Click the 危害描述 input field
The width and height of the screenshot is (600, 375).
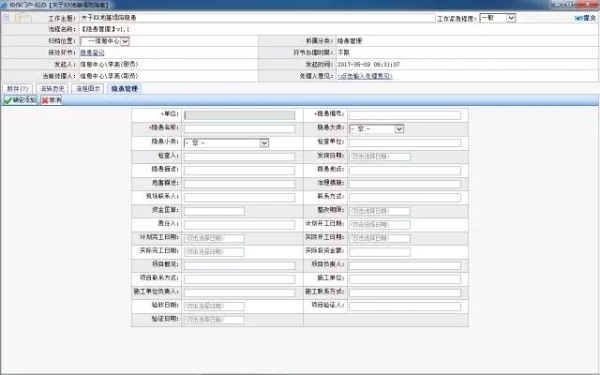[x=240, y=184]
